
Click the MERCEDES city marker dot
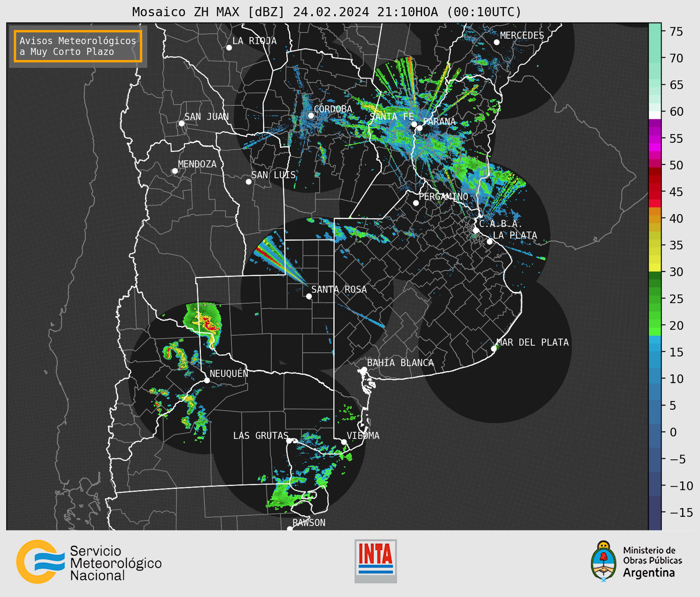click(x=497, y=42)
